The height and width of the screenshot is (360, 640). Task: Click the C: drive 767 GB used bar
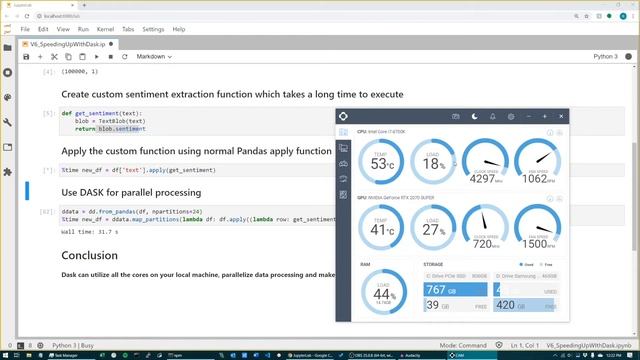(x=455, y=290)
